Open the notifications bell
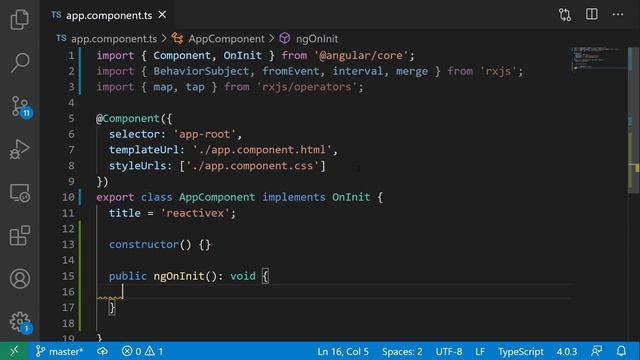The image size is (640, 360). click(621, 351)
